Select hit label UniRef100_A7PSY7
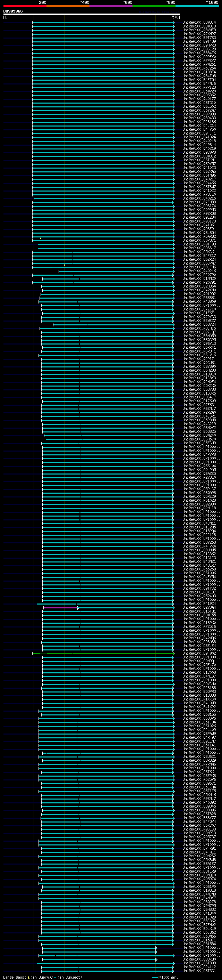 (x=199, y=60)
